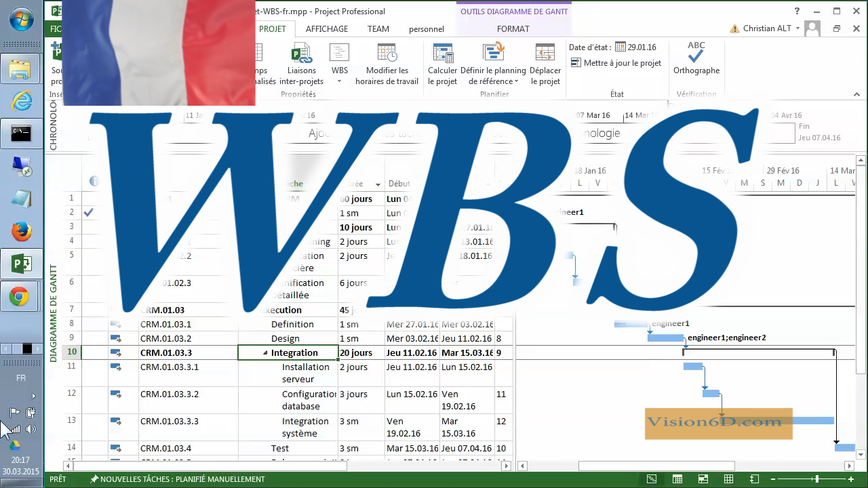Image resolution: width=868 pixels, height=488 pixels.
Task: Select the CRM.01.03.3 WBS cell
Action: [188, 352]
